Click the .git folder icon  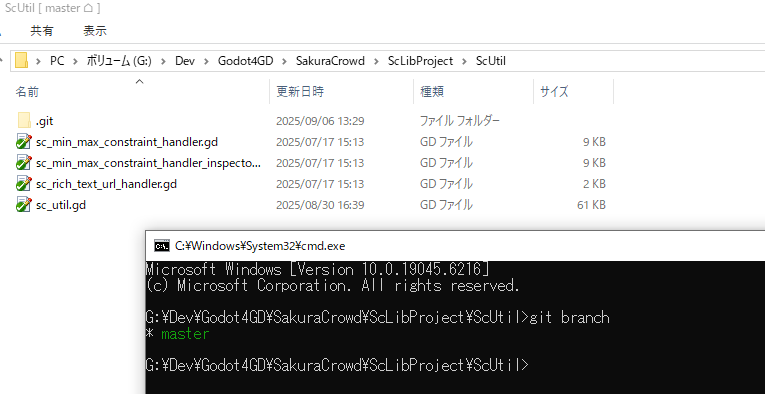click(x=24, y=120)
